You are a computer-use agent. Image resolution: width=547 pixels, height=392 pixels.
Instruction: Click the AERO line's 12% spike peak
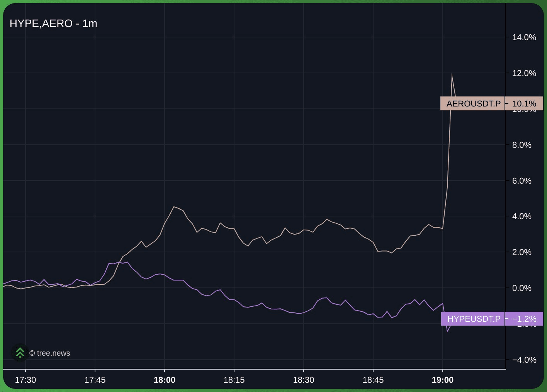[x=452, y=74]
